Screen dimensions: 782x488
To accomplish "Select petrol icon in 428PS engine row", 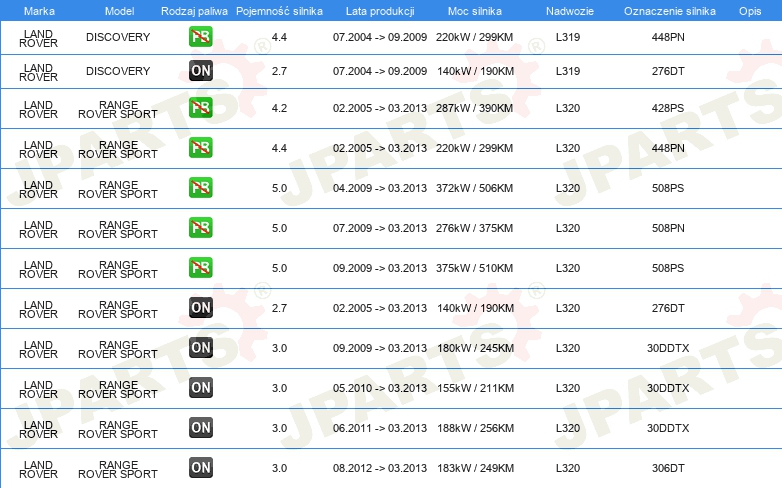I will [x=200, y=108].
